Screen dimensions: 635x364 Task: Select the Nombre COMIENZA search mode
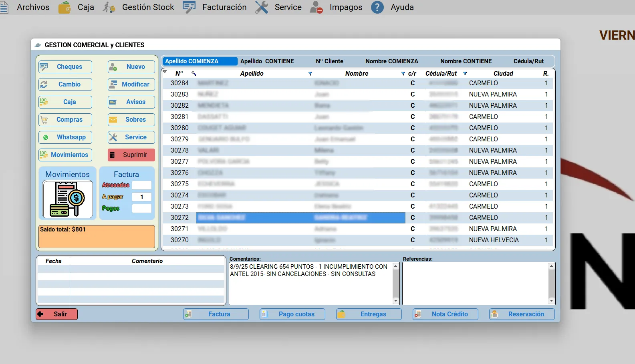pos(391,61)
